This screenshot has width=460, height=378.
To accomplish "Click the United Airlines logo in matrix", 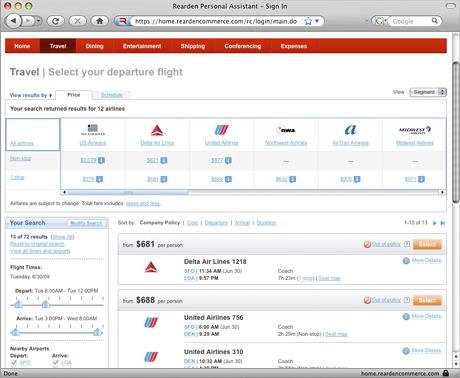I will tap(221, 129).
